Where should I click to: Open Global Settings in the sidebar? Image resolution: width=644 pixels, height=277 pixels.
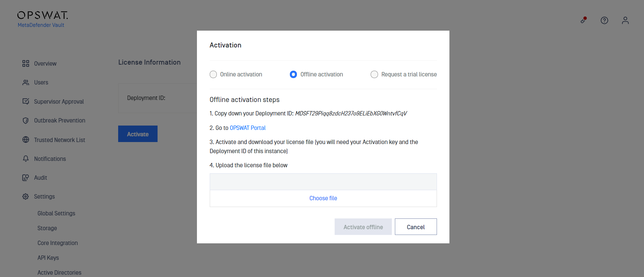56,213
